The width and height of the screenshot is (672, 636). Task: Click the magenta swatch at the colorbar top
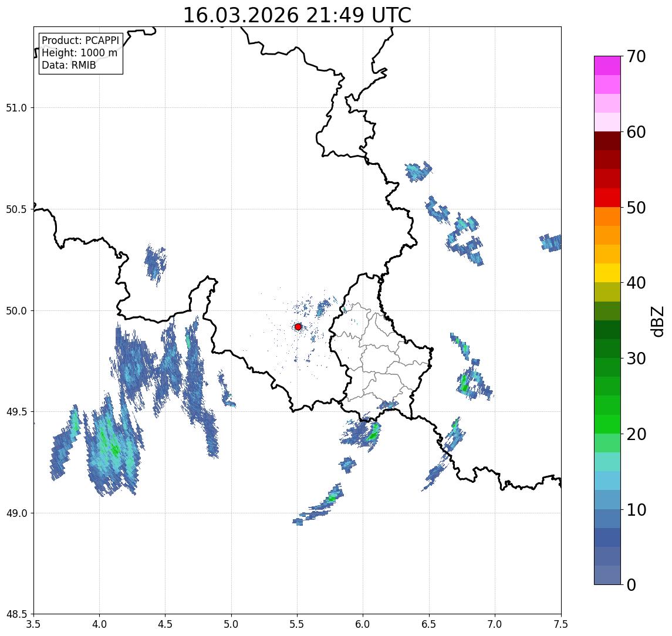(x=607, y=66)
